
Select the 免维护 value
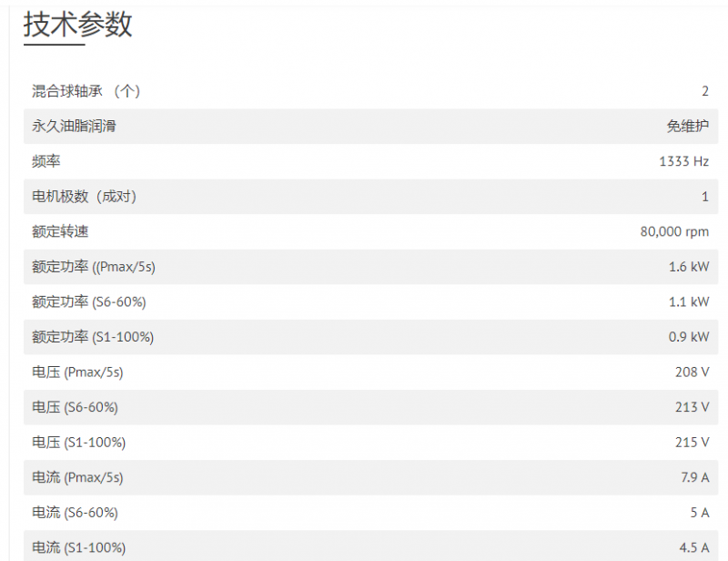[x=688, y=126]
